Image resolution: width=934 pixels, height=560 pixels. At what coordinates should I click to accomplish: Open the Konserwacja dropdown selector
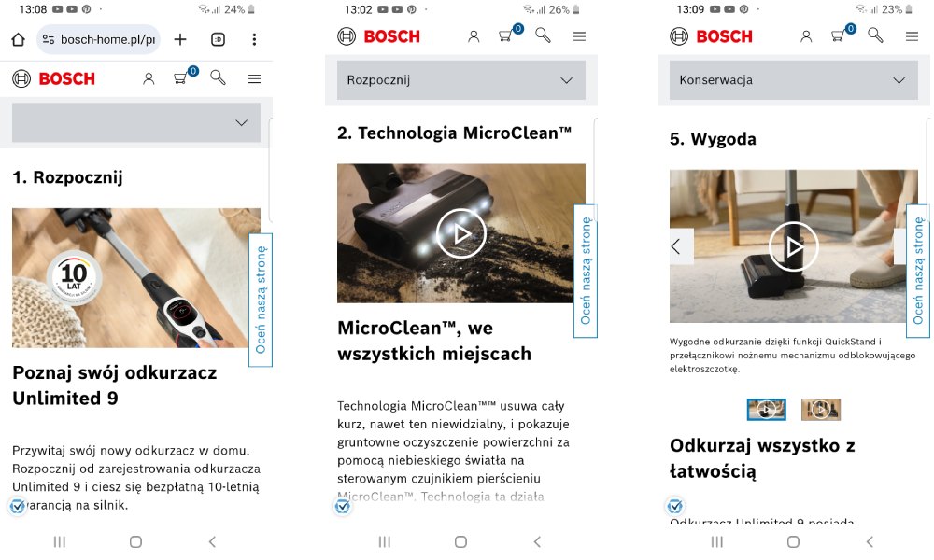pyautogui.click(x=792, y=80)
